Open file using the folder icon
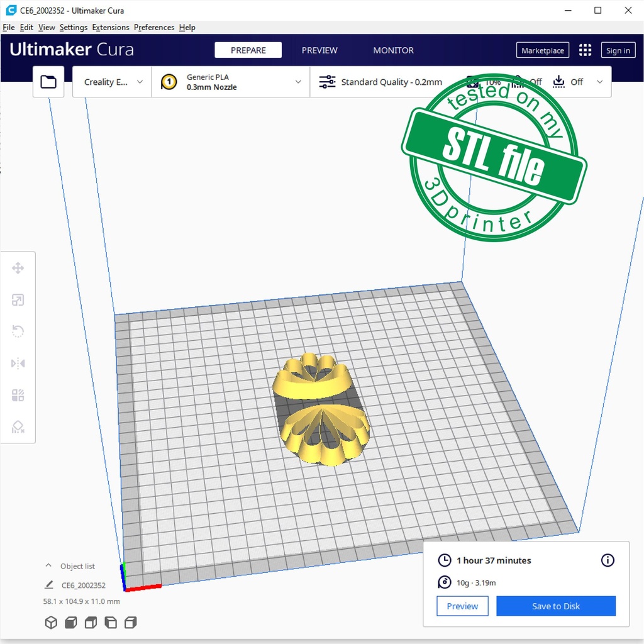644x644 pixels. point(48,82)
